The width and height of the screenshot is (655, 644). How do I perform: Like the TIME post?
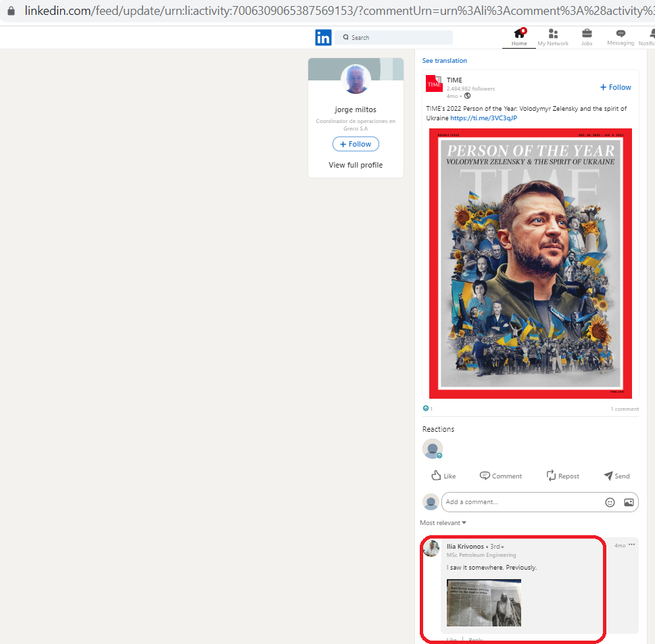[443, 476]
